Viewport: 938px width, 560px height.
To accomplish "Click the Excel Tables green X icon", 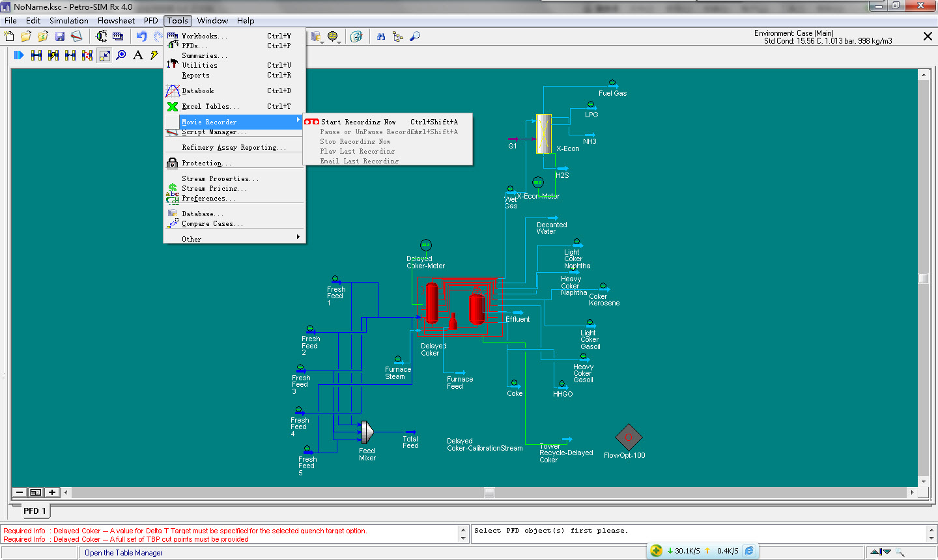I will point(172,106).
